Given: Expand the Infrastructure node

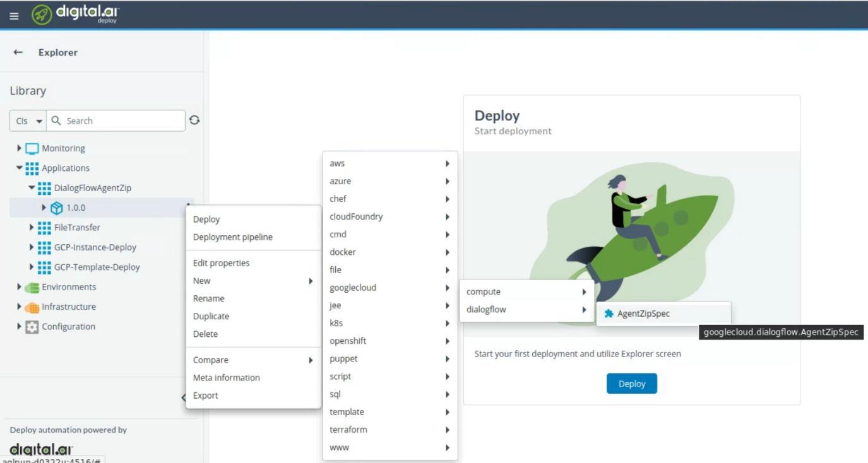Looking at the screenshot, I should [x=19, y=307].
